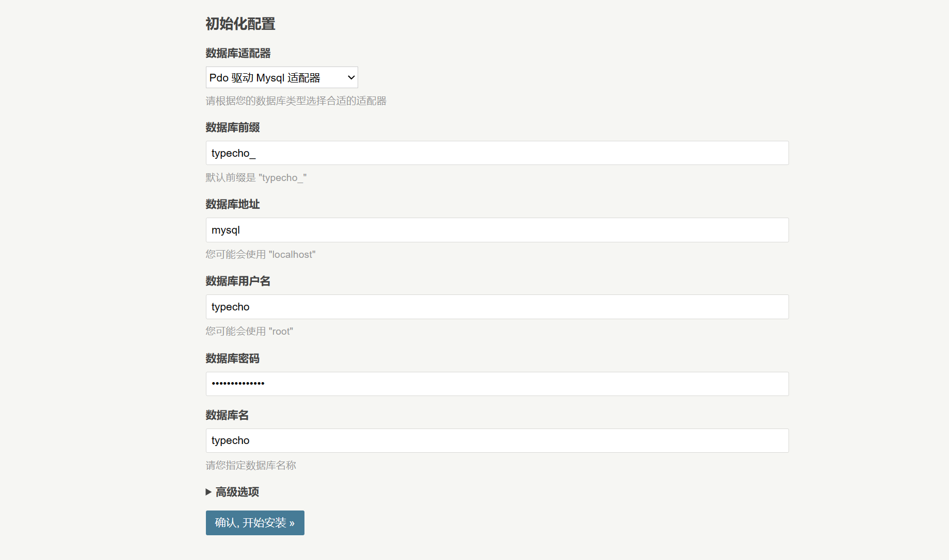This screenshot has width=949, height=560.
Task: Click the hint 您可能会使用 "root"
Action: 249,332
